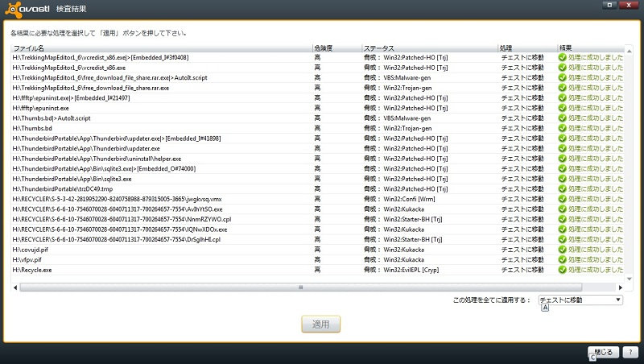The image size is (644, 364).
Task: Sort by 処理 column header
Action: click(527, 48)
